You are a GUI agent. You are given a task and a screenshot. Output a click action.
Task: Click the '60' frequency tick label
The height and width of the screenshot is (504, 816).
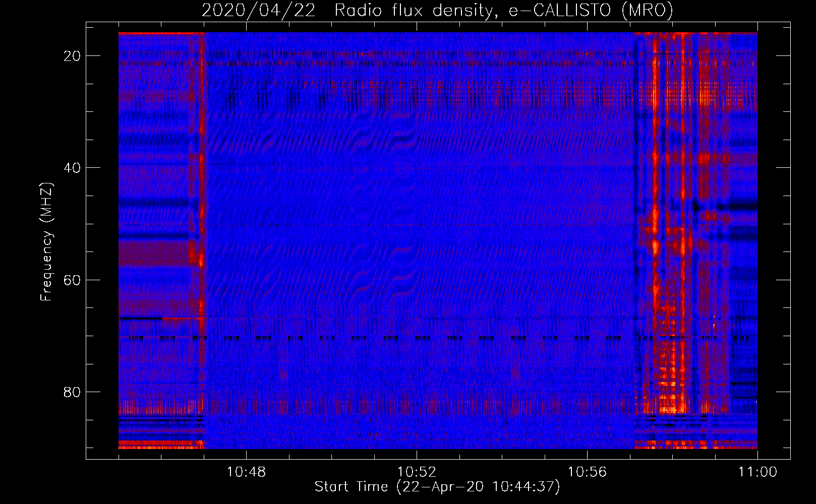72,280
